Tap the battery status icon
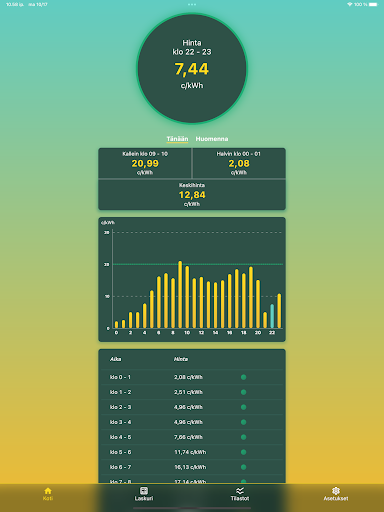The width and height of the screenshot is (384, 512). (x=373, y=4)
